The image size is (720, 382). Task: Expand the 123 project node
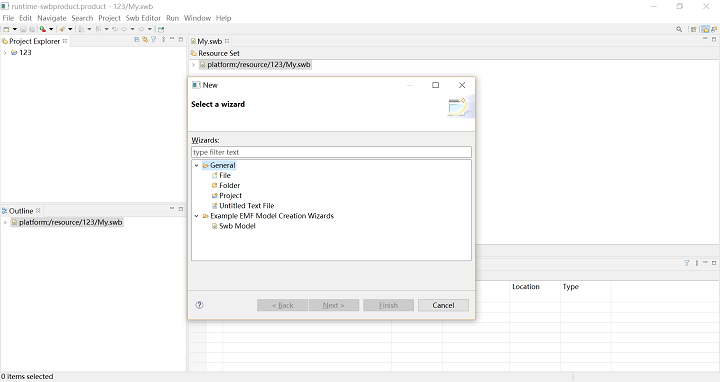(x=5, y=53)
